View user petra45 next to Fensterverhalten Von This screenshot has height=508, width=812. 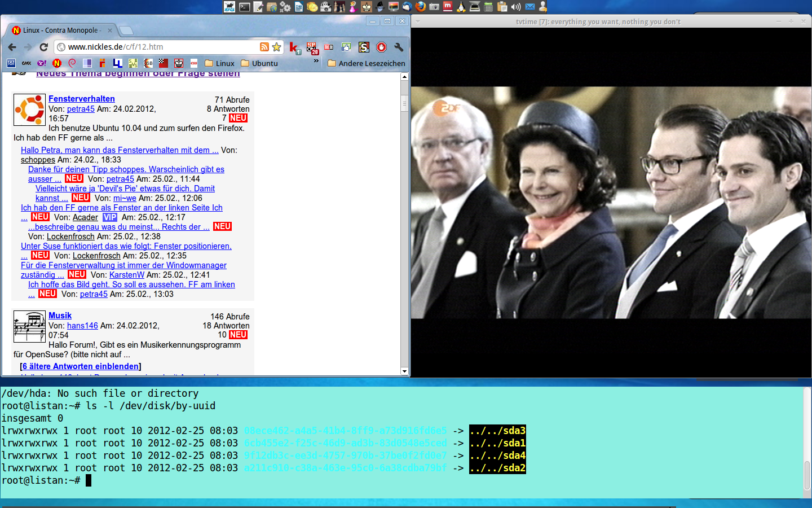coord(81,109)
